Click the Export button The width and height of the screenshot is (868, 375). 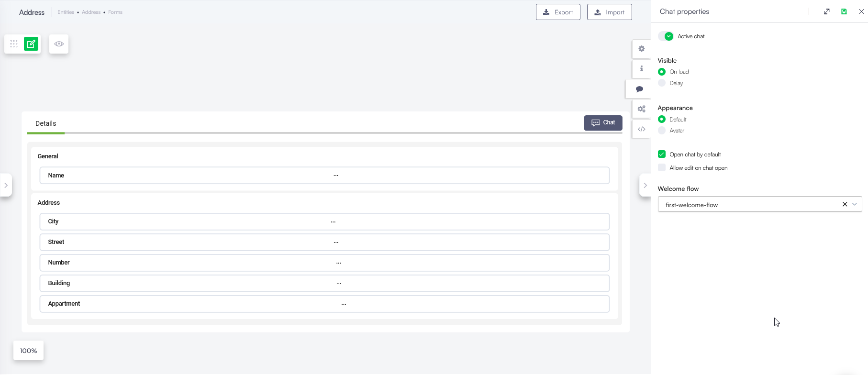pos(558,12)
